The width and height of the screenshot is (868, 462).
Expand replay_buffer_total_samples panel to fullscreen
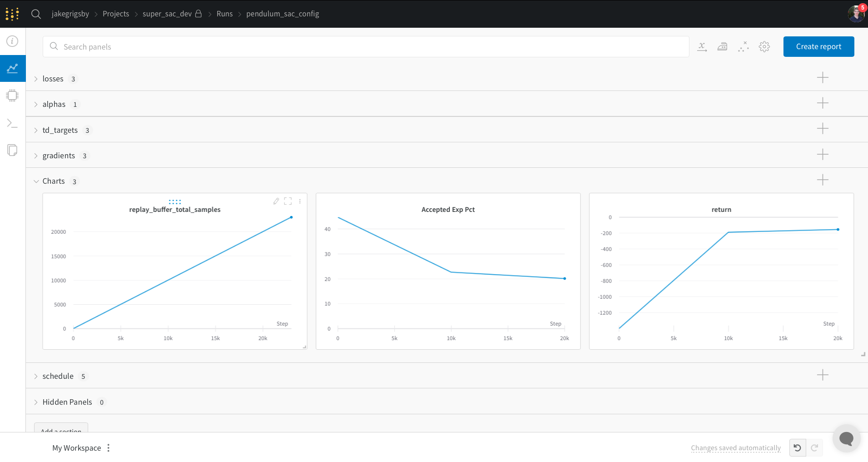point(288,201)
